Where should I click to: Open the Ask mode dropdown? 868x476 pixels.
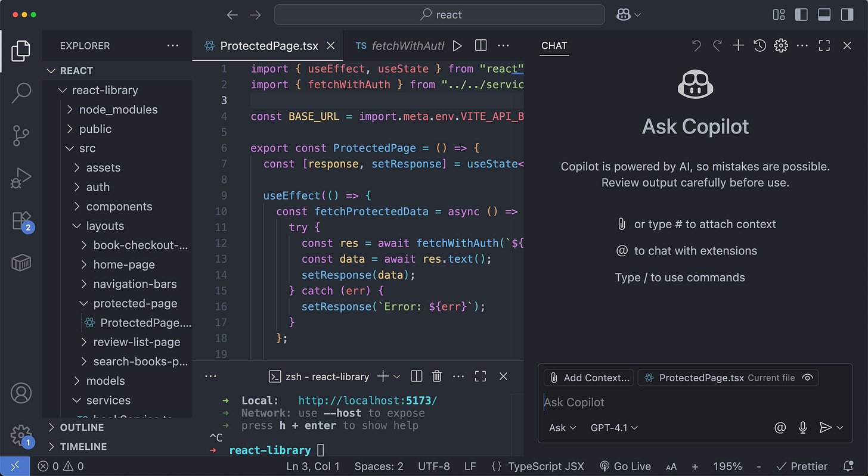coord(563,427)
